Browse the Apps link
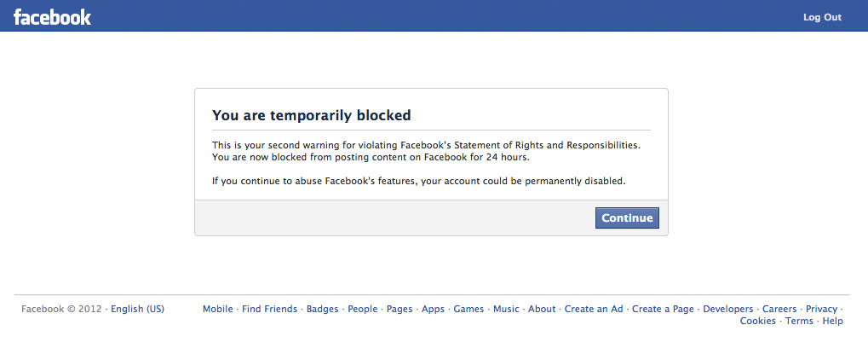The image size is (868, 348). 433,310
